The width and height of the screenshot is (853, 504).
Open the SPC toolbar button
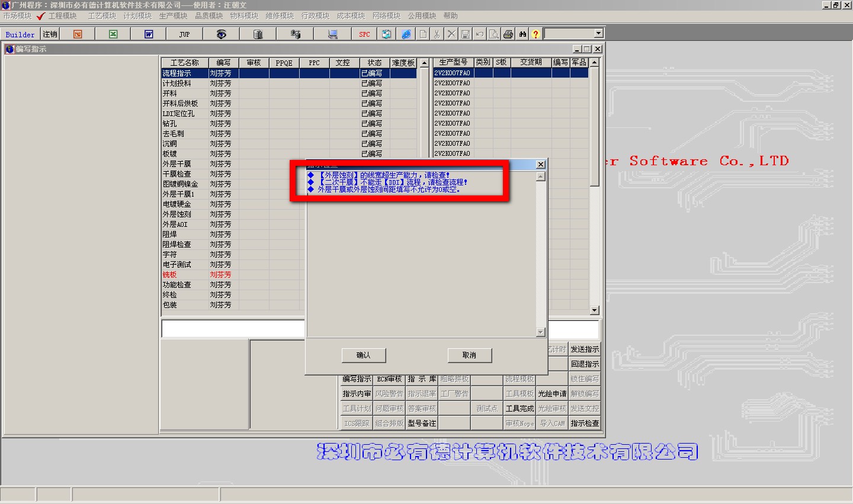click(364, 34)
